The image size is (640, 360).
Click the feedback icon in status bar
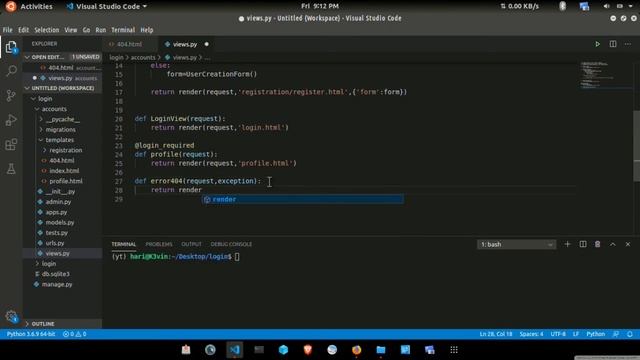[616, 334]
